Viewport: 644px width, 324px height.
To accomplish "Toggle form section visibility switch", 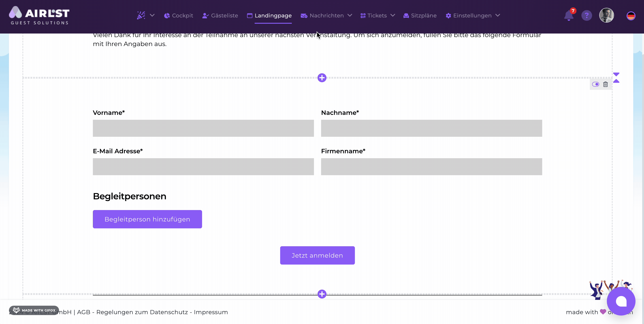I will (595, 84).
